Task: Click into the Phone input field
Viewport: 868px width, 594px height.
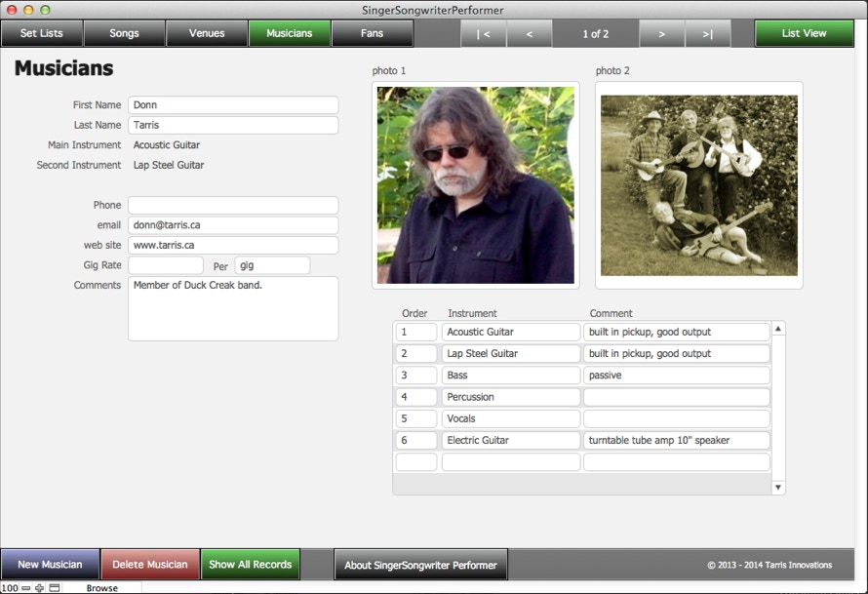Action: pos(233,205)
